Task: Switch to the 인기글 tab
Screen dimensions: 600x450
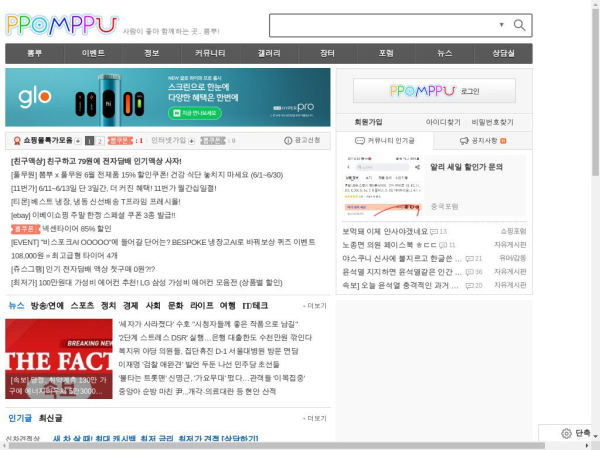Action: click(20, 418)
